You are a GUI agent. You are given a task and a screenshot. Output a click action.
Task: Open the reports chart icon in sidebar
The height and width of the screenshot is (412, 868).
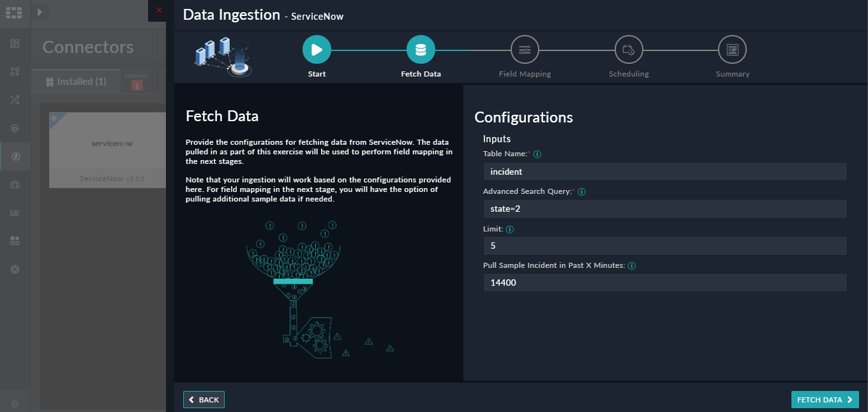[15, 212]
